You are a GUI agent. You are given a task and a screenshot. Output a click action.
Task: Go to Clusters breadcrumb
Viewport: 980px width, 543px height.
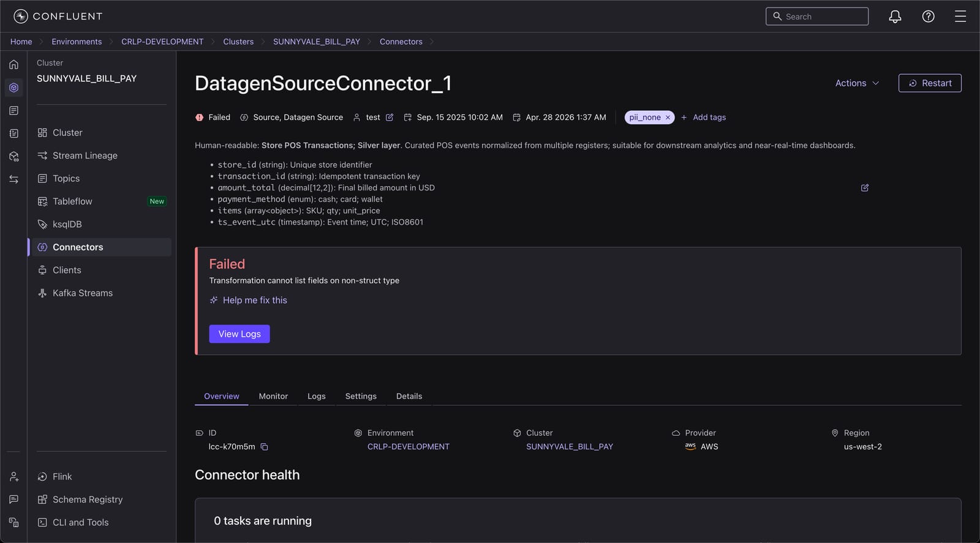pyautogui.click(x=238, y=42)
